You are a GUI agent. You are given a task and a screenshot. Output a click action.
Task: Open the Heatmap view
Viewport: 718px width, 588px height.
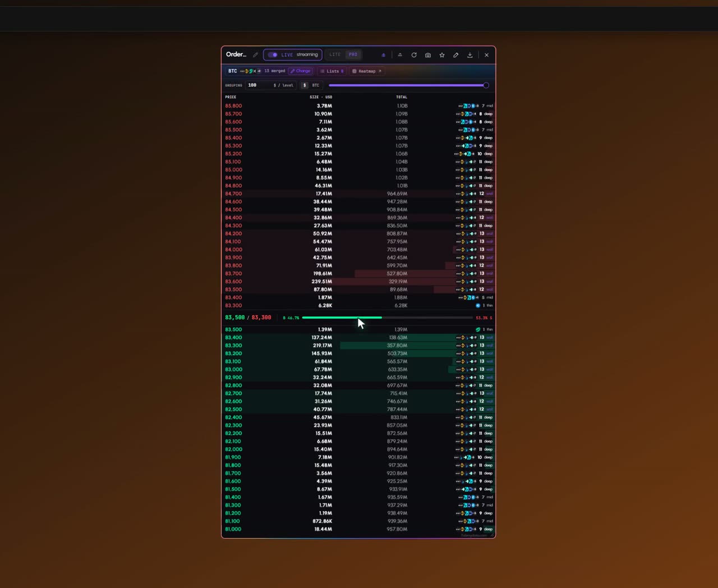367,71
